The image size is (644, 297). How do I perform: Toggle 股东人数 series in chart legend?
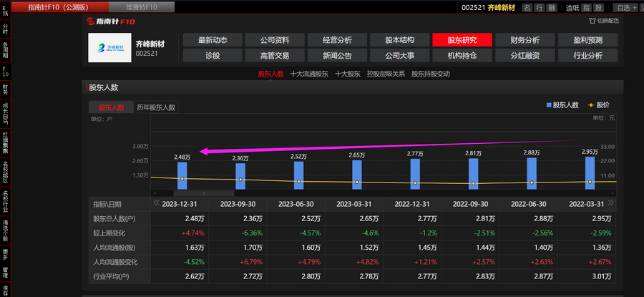click(562, 105)
